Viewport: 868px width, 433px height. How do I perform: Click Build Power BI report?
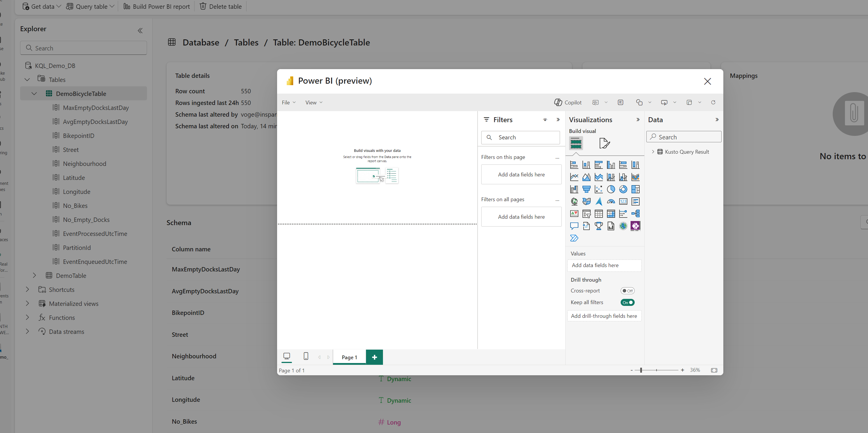(157, 6)
